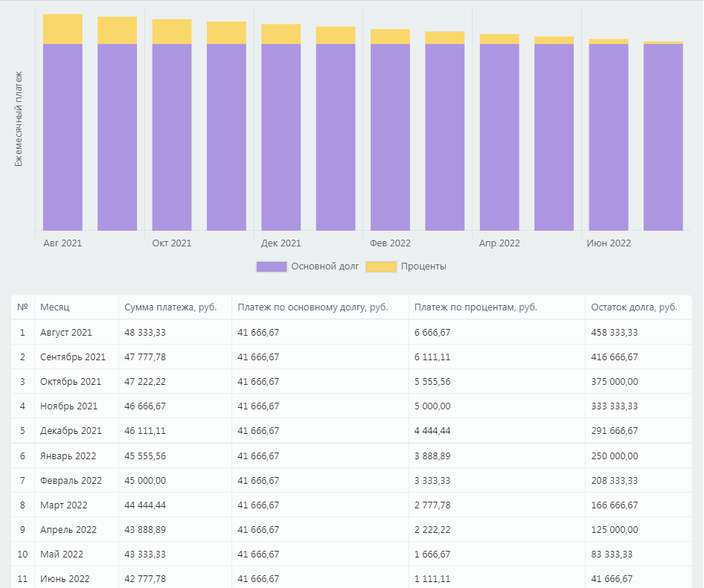The height and width of the screenshot is (588, 704).
Task: Click remaining debt 458 333,33
Action: coord(614,333)
